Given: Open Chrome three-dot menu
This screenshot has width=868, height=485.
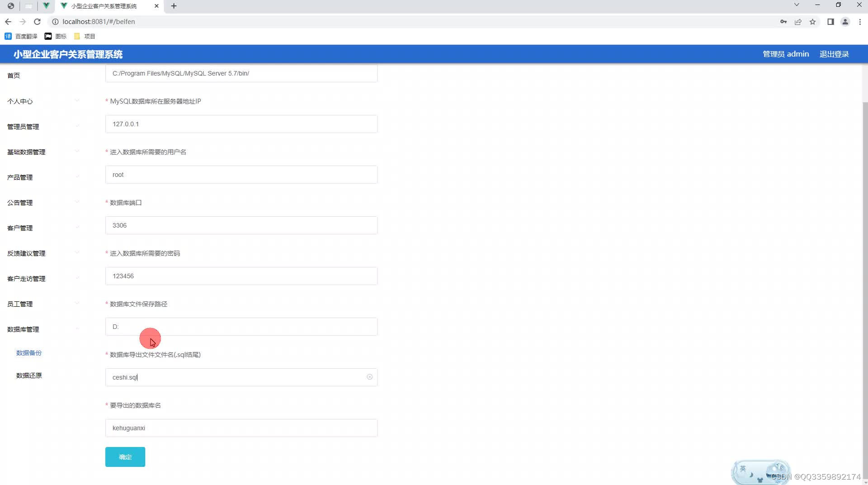Looking at the screenshot, I should (860, 22).
